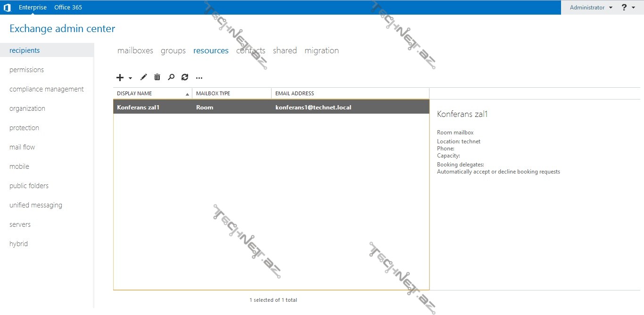
Task: Switch to the mailboxes tab
Action: [135, 50]
